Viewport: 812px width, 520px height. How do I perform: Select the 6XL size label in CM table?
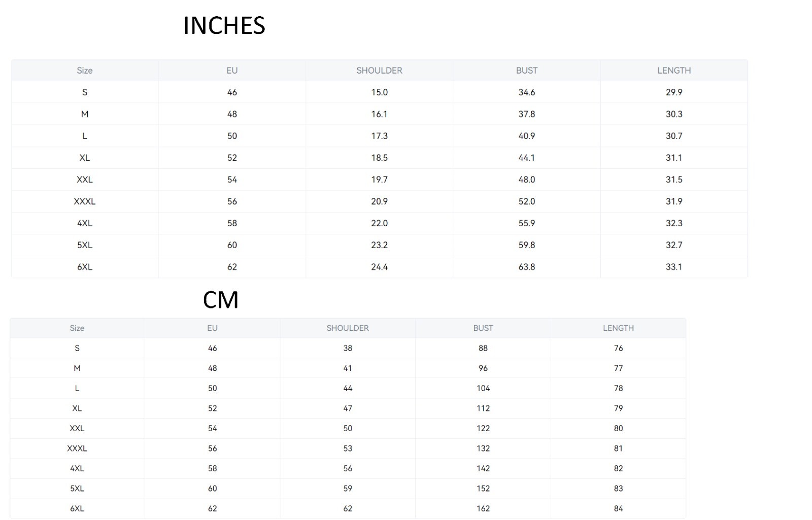(x=77, y=508)
